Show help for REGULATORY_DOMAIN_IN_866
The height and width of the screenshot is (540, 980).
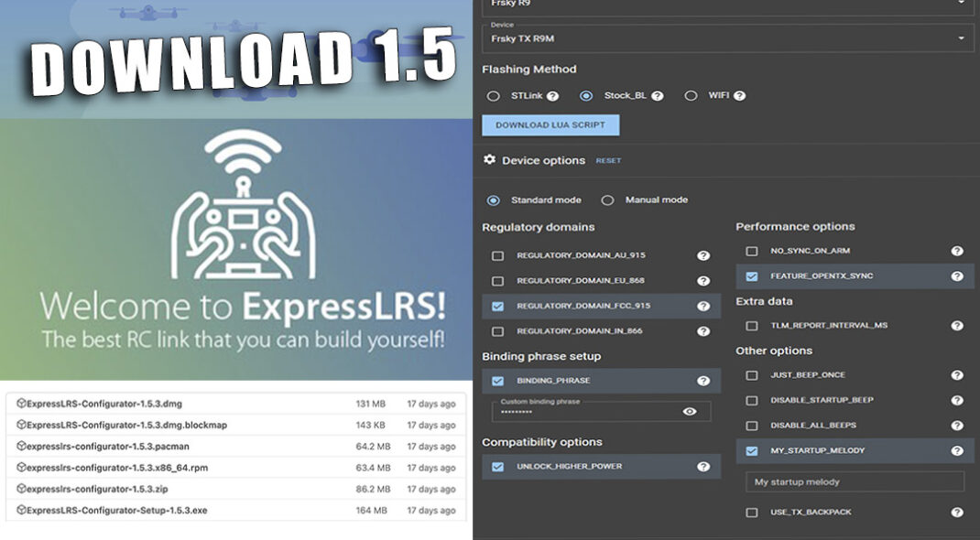tap(703, 331)
